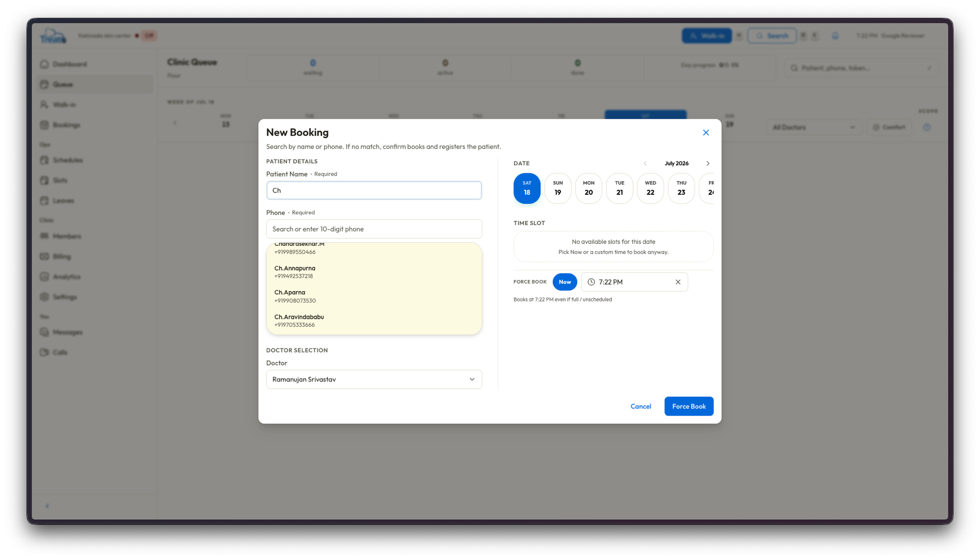Clear the 7:22 PM custom time
The width and height of the screenshot is (980, 560).
click(x=678, y=282)
